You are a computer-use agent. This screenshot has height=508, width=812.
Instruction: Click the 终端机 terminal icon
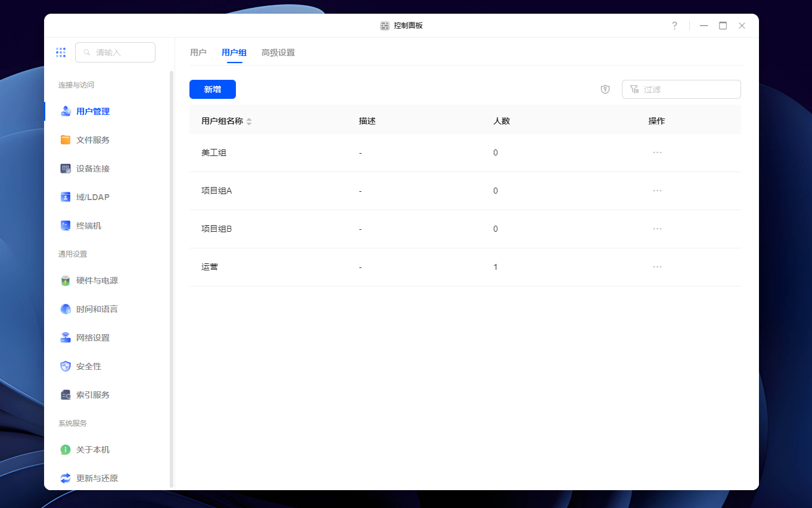point(66,226)
